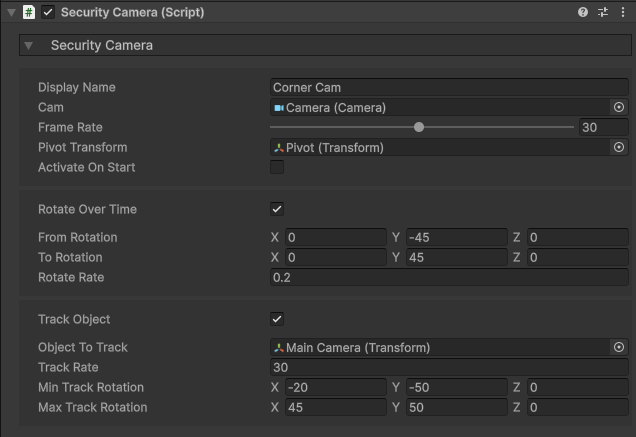Screen dimensions: 636x437
Task: Select the Frame Rate value box
Action: point(603,127)
